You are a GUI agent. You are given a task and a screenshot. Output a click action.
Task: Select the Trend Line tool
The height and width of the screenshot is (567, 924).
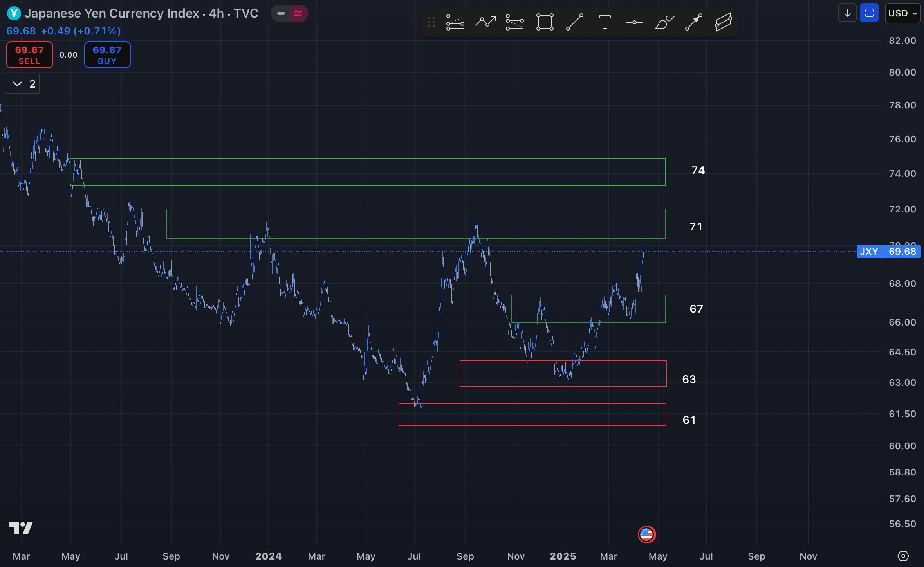pos(574,22)
